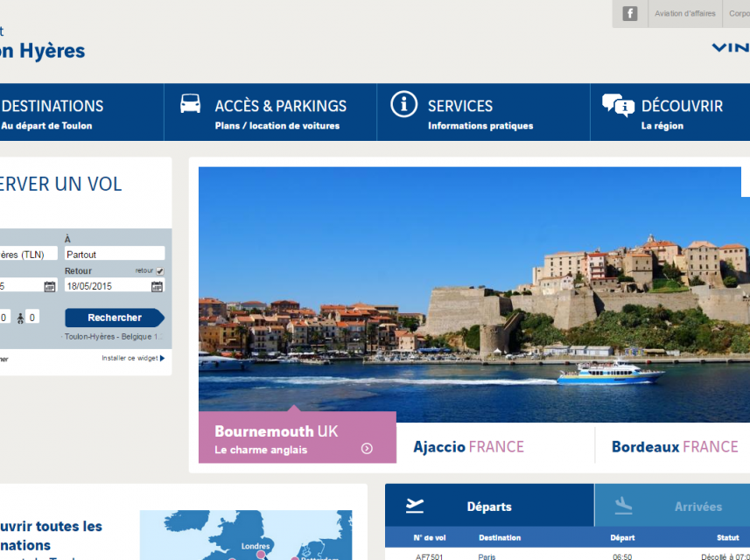
Task: Click the return date field 18/05/2015
Action: (106, 286)
